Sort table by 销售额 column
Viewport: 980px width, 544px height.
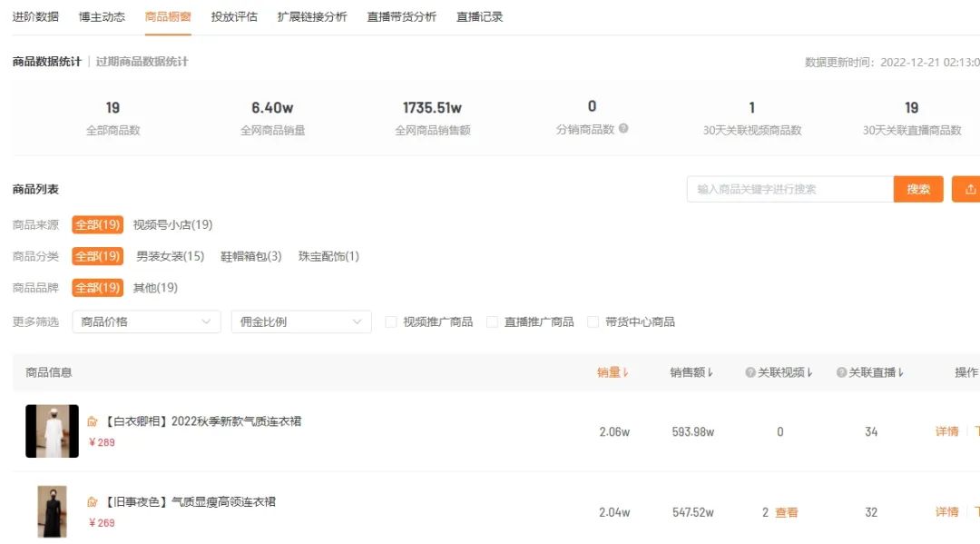[691, 372]
